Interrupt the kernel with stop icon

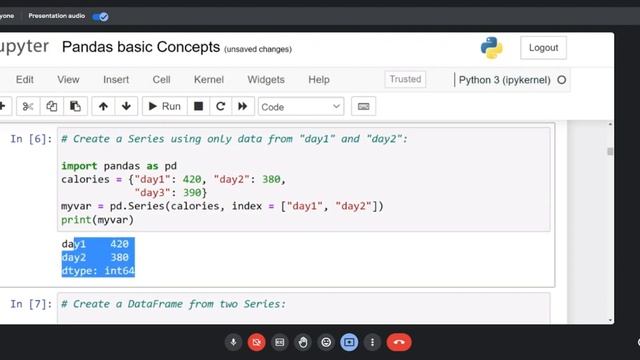coord(198,107)
